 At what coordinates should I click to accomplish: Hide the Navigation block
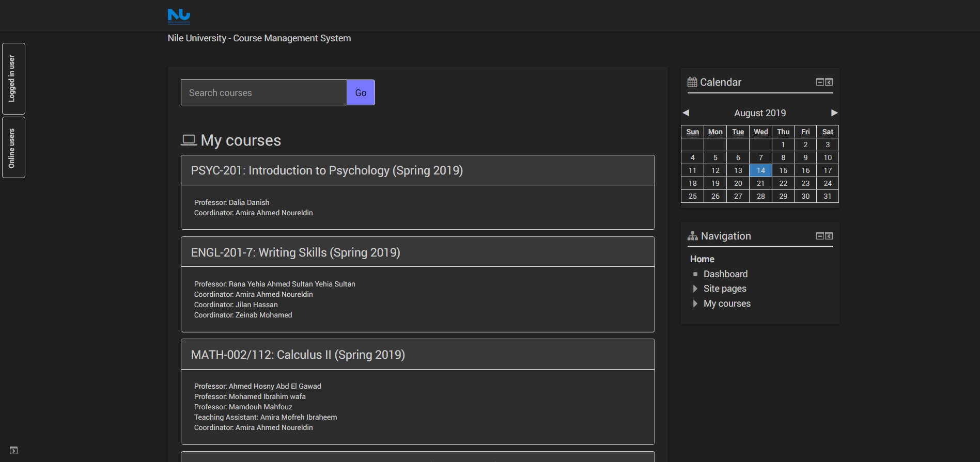[x=819, y=236]
